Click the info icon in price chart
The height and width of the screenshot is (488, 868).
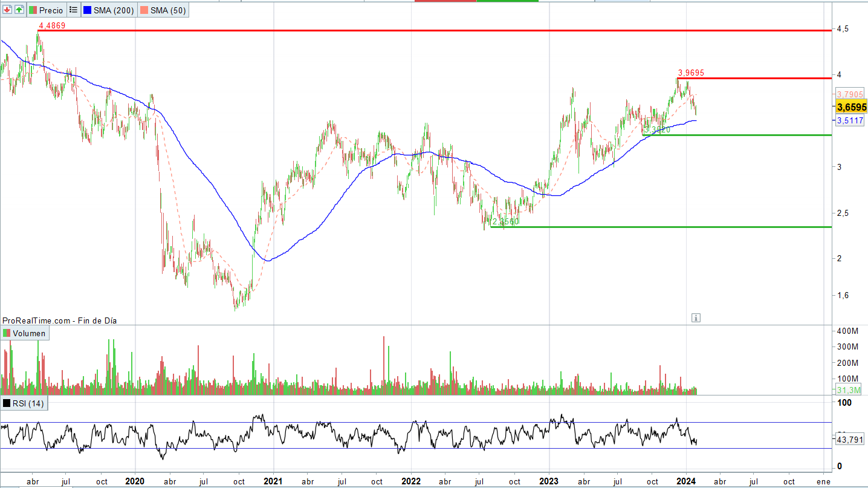tap(696, 317)
